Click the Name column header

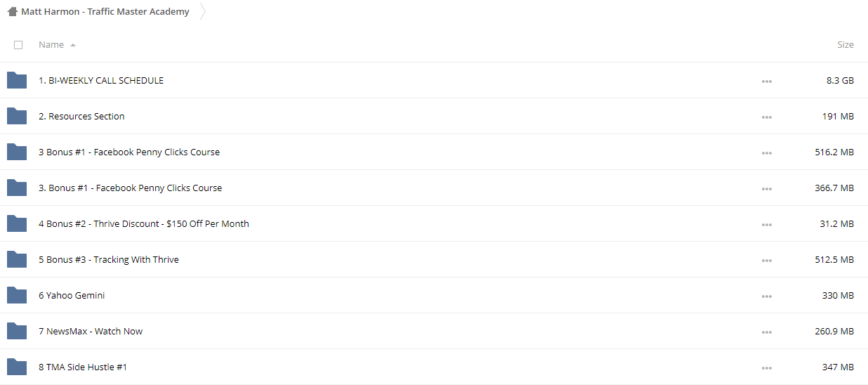51,44
